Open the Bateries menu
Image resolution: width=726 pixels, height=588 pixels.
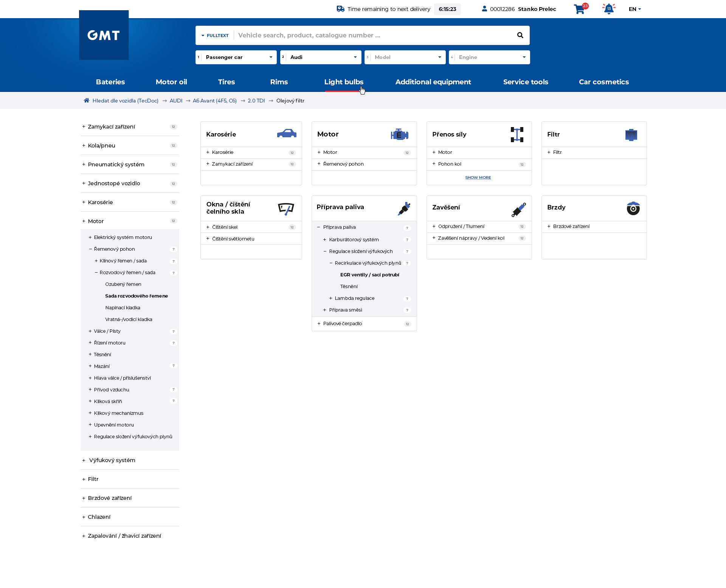110,82
